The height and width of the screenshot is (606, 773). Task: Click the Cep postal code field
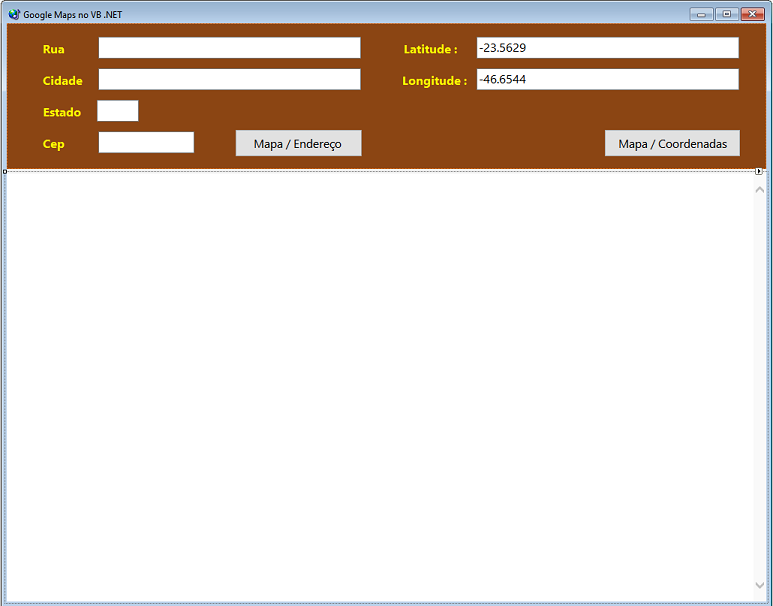click(x=146, y=143)
